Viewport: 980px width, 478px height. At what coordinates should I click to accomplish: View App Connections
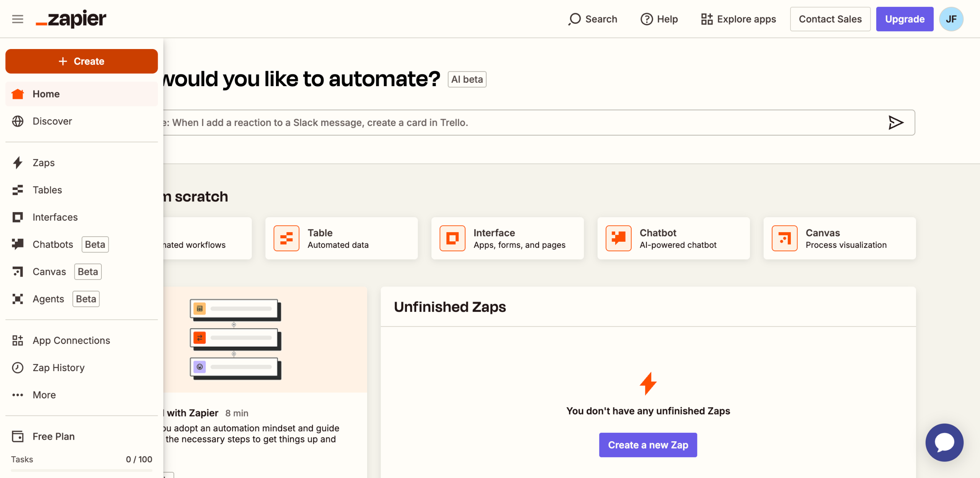[x=70, y=340]
